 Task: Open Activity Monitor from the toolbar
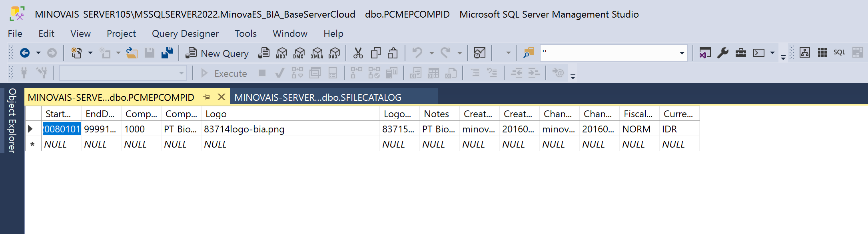[x=479, y=53]
